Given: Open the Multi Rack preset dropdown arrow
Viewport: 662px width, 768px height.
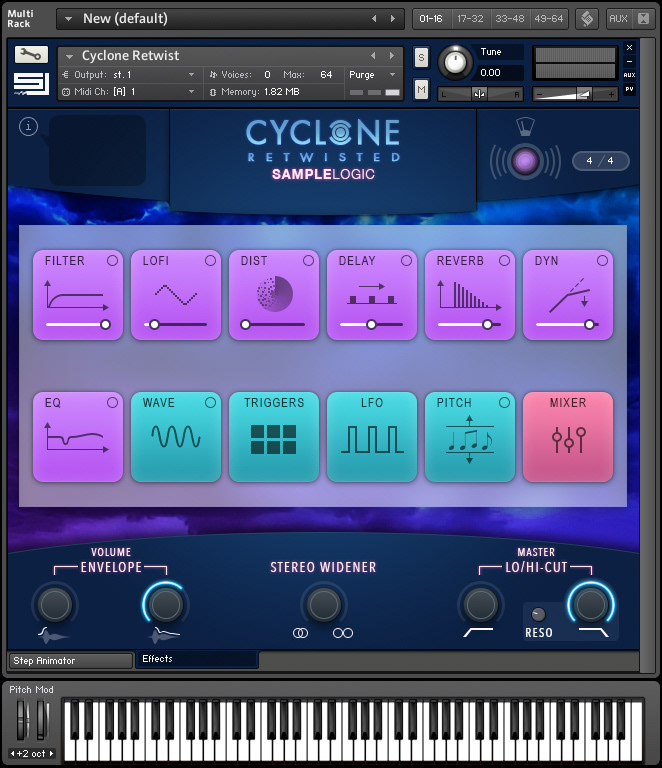Looking at the screenshot, I should click(69, 19).
